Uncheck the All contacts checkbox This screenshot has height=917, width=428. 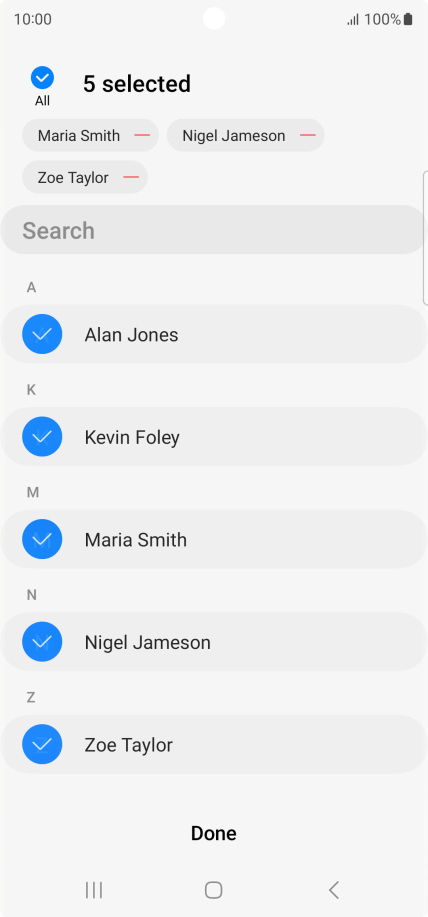pos(42,77)
